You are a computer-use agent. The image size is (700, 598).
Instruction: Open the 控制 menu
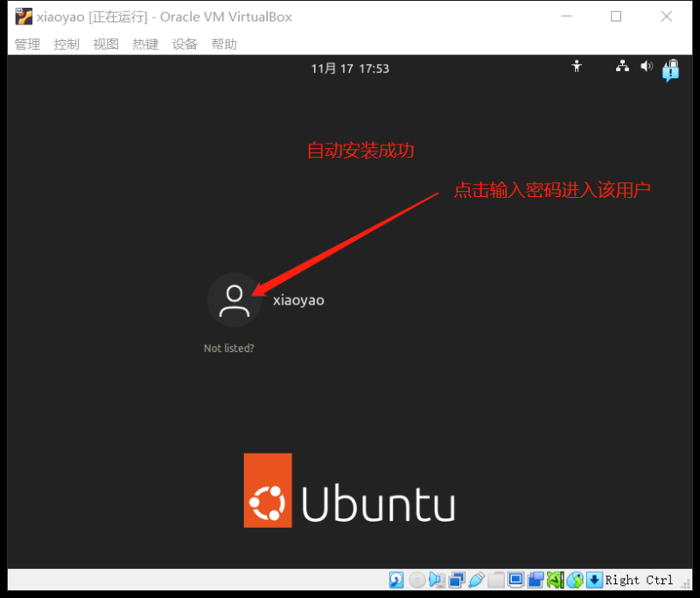pyautogui.click(x=66, y=44)
